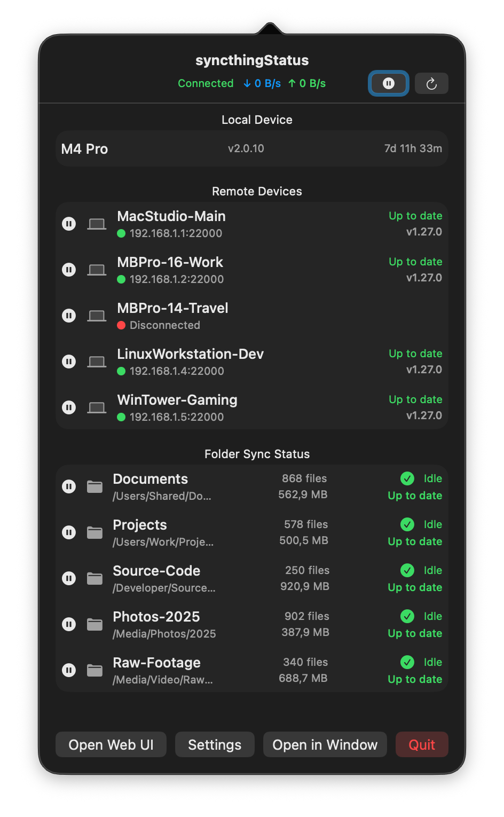Select the laptop icon for WinTower-Gaming

tap(97, 407)
